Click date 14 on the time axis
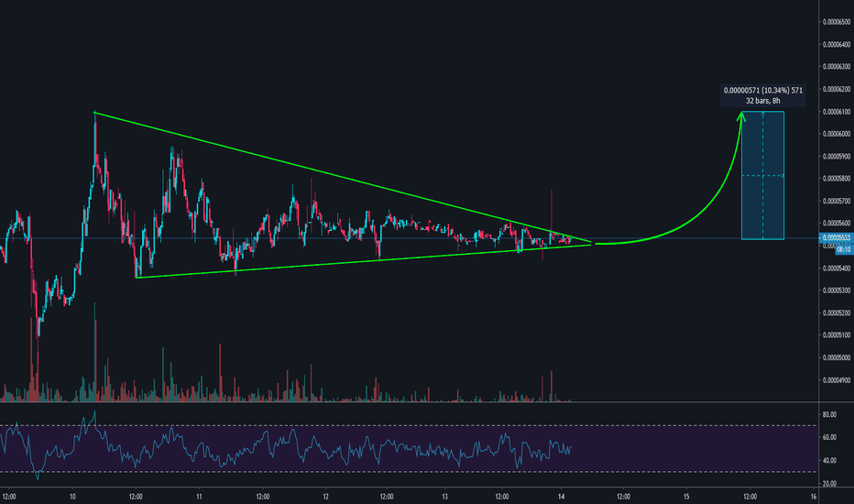 561,497
